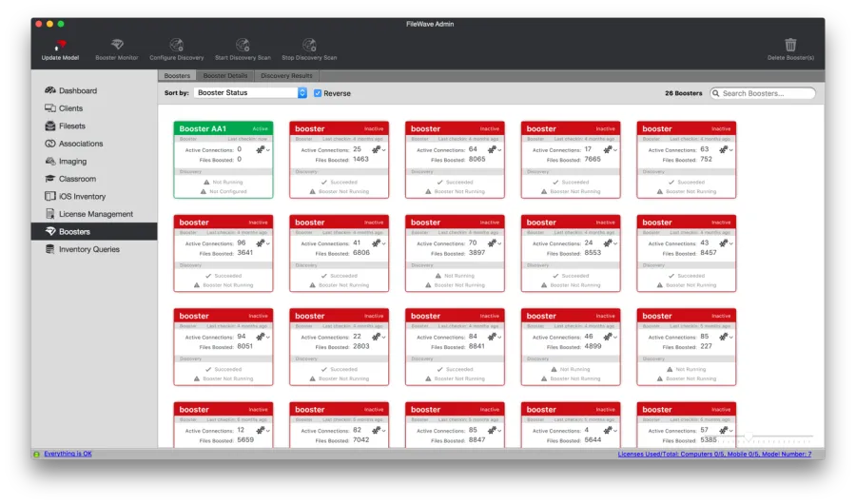The image size is (856, 504).
Task: Click the Configure Discovery icon
Action: pyautogui.click(x=176, y=45)
